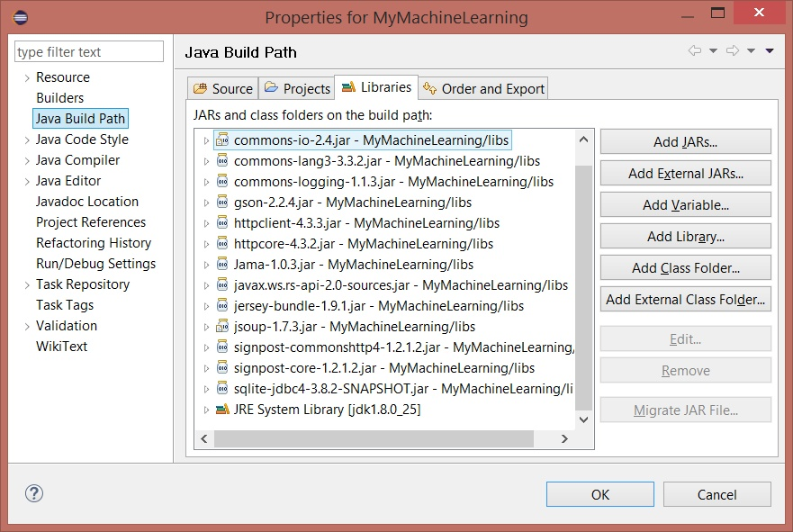Image resolution: width=793 pixels, height=532 pixels.
Task: Switch to the Projects tab
Action: click(x=297, y=88)
